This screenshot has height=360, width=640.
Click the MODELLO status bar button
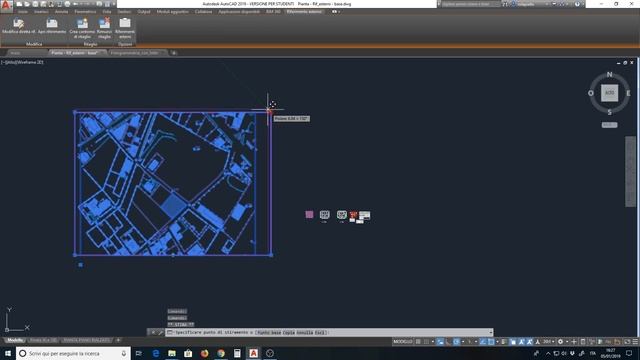403,342
